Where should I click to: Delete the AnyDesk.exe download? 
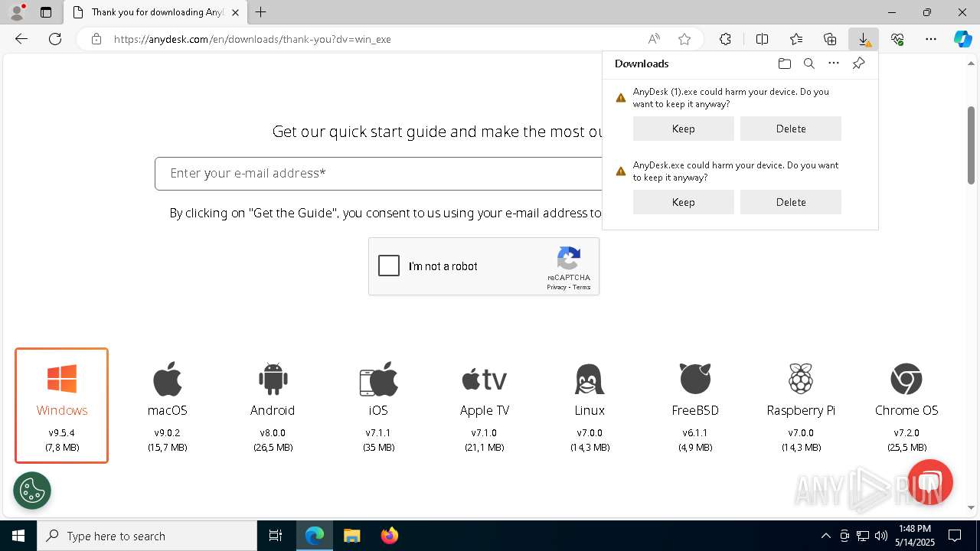click(791, 202)
